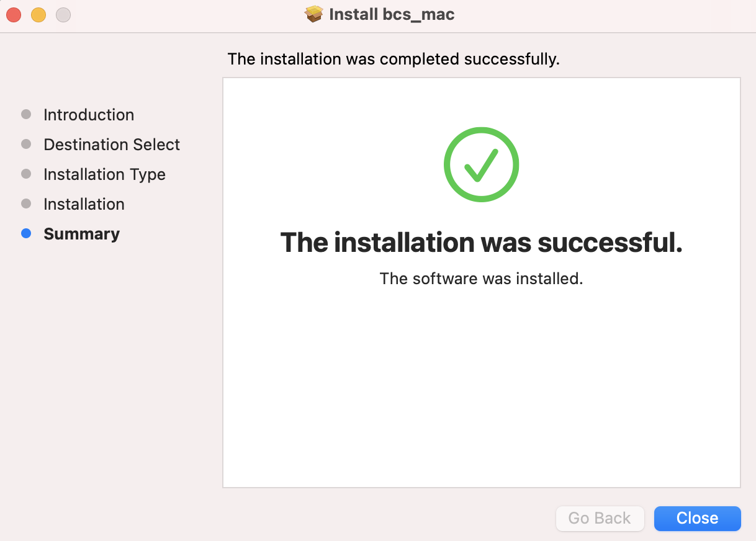Click the installation successful heading
The width and height of the screenshot is (756, 541).
pos(481,243)
